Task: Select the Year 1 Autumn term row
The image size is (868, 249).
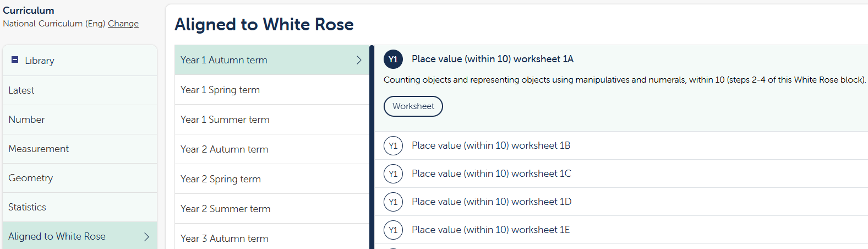Action: click(x=272, y=60)
